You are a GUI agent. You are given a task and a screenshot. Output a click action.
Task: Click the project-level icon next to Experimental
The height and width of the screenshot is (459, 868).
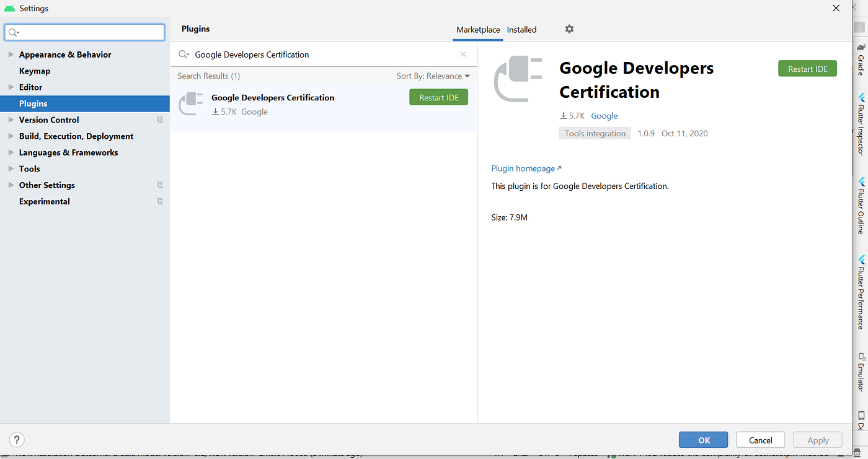[160, 201]
